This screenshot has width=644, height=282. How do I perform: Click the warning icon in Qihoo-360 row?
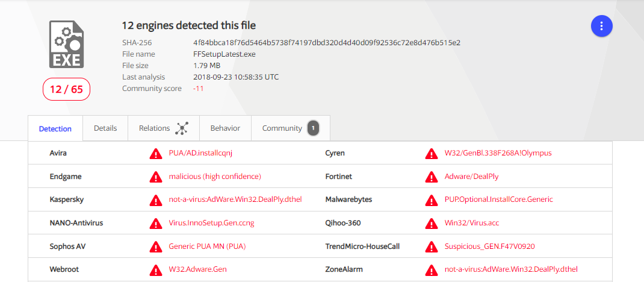click(x=432, y=223)
